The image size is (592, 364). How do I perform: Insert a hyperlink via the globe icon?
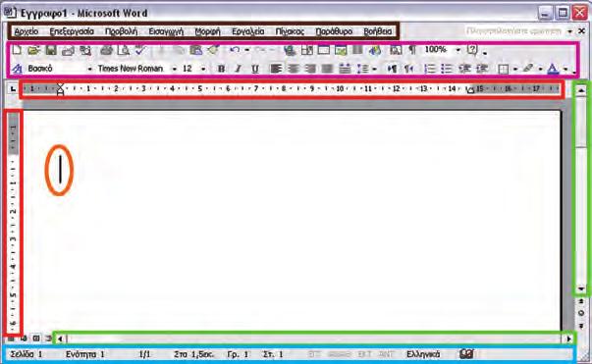point(290,50)
